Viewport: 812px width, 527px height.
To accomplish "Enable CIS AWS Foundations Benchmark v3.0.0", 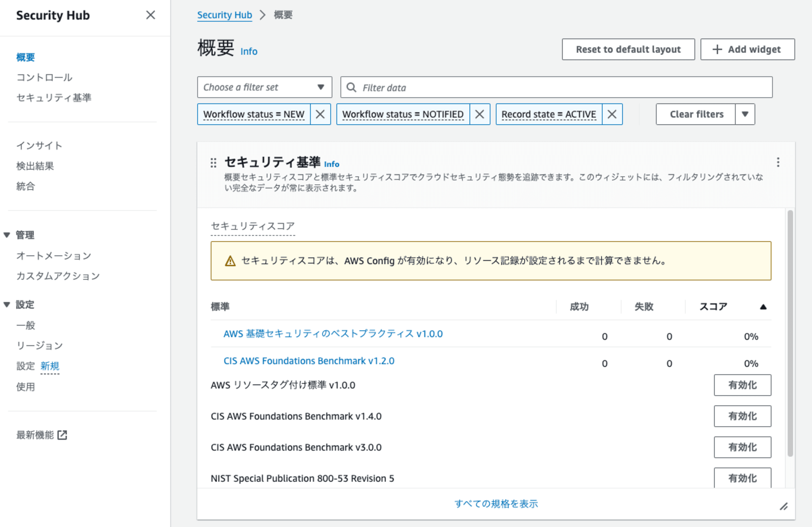I will pyautogui.click(x=742, y=447).
